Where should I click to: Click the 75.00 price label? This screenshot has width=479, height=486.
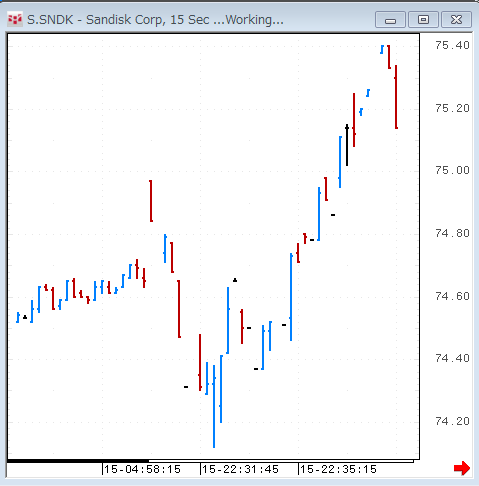pos(452,170)
